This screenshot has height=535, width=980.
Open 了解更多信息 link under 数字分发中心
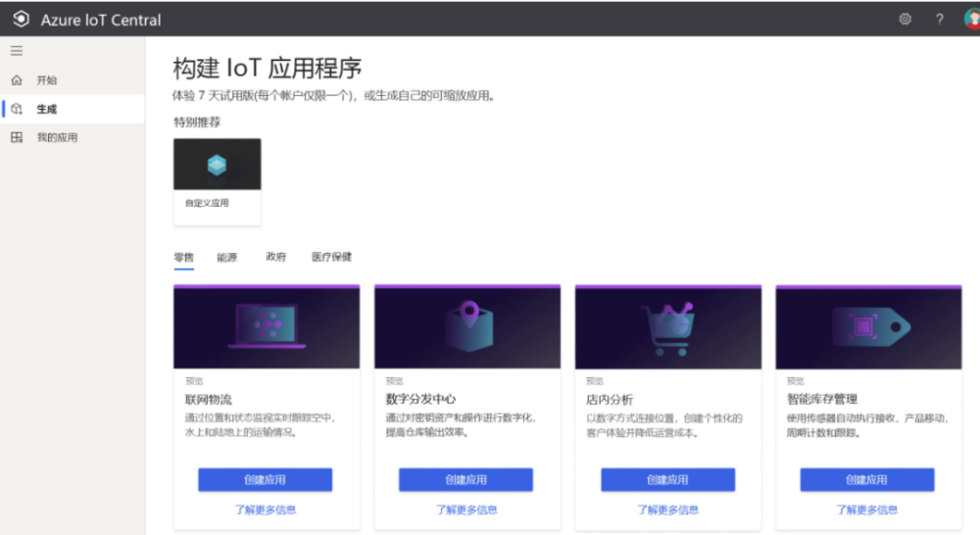[466, 510]
